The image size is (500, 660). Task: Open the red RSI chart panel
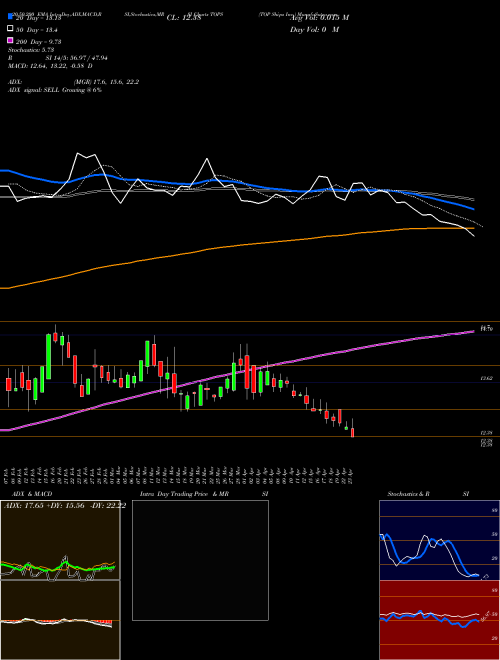coord(439,620)
